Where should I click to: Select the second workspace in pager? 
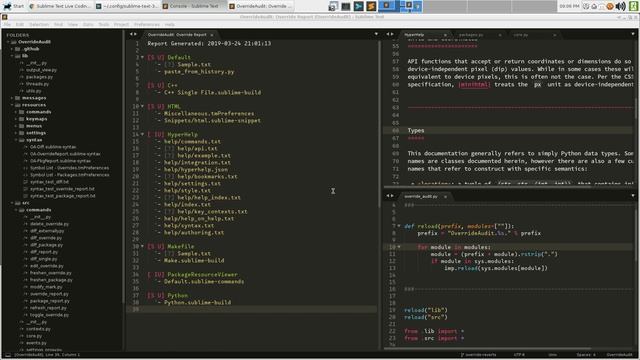point(411,6)
